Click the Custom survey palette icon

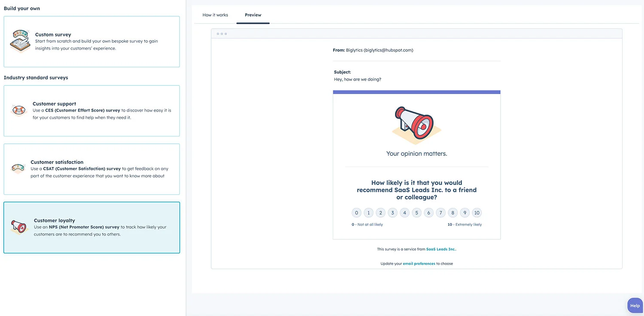20,41
